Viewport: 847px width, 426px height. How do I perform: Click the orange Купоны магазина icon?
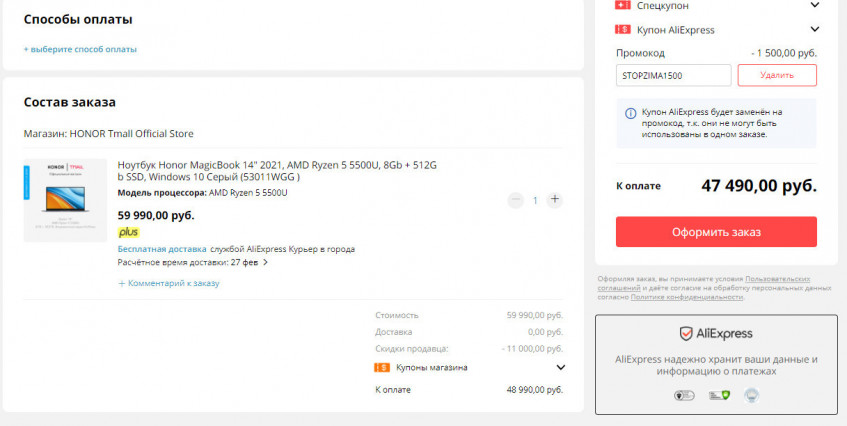[x=382, y=367]
